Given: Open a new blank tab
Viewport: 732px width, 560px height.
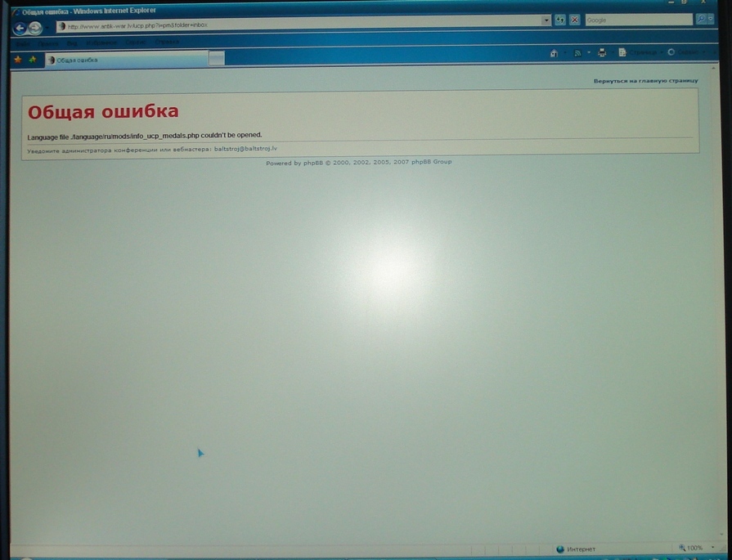Looking at the screenshot, I should pos(216,58).
